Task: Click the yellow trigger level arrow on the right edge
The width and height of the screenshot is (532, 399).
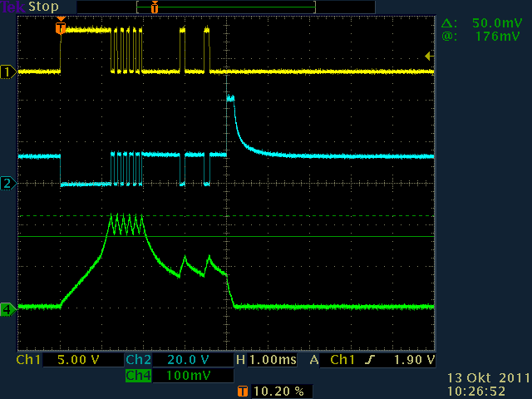Action: click(428, 57)
